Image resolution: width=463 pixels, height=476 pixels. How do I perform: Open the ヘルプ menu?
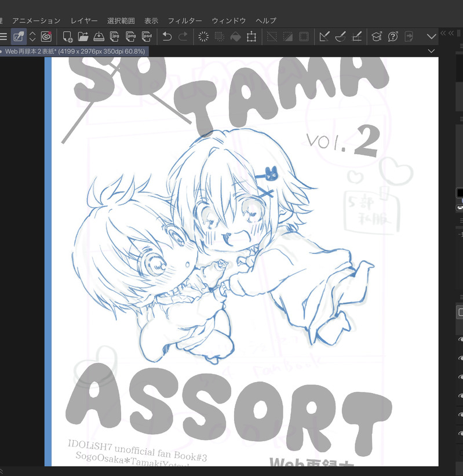(x=266, y=21)
